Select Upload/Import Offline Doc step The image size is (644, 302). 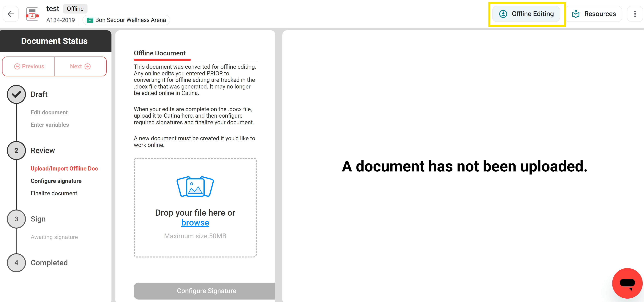(64, 168)
